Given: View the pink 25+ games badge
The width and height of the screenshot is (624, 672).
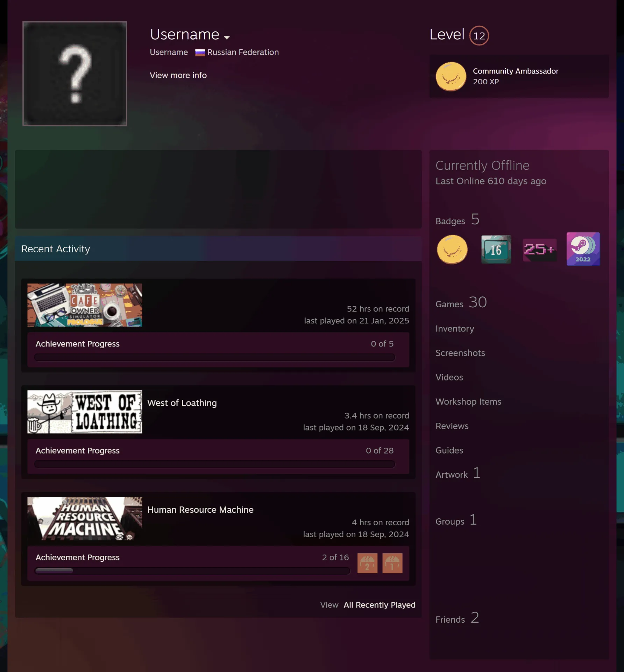Looking at the screenshot, I should click(539, 250).
